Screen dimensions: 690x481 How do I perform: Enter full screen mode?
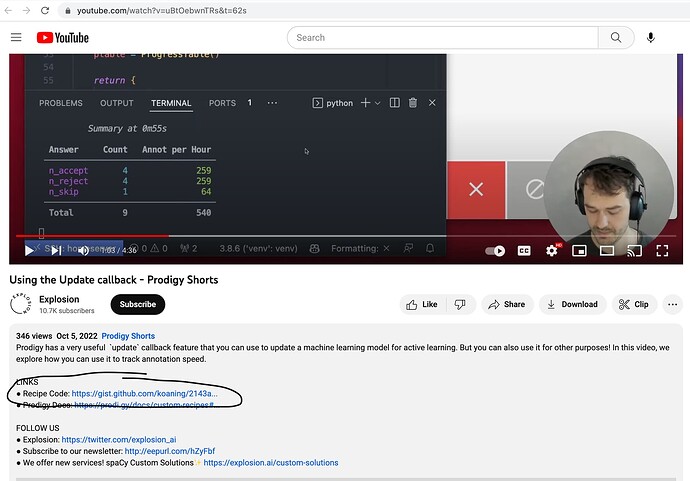pyautogui.click(x=662, y=251)
